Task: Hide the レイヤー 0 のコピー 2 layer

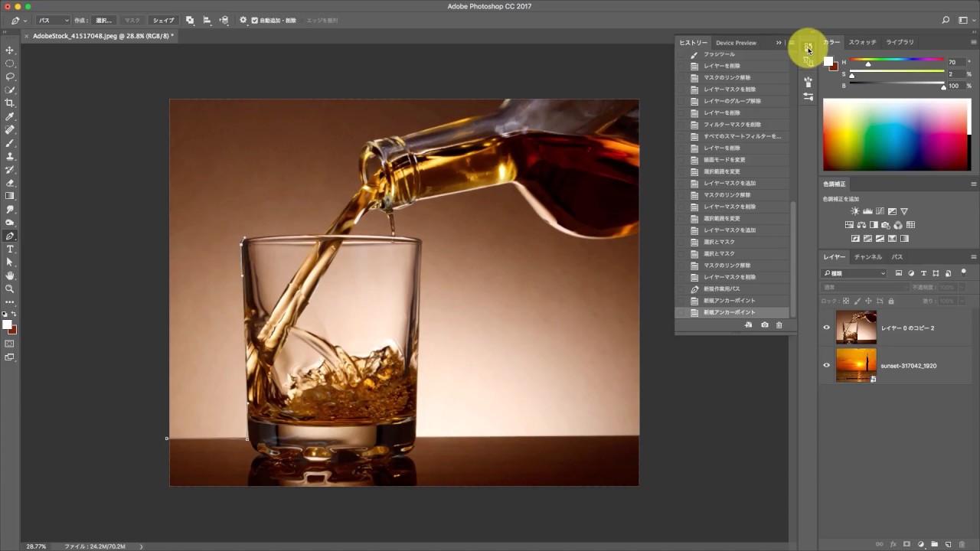Action: point(826,328)
